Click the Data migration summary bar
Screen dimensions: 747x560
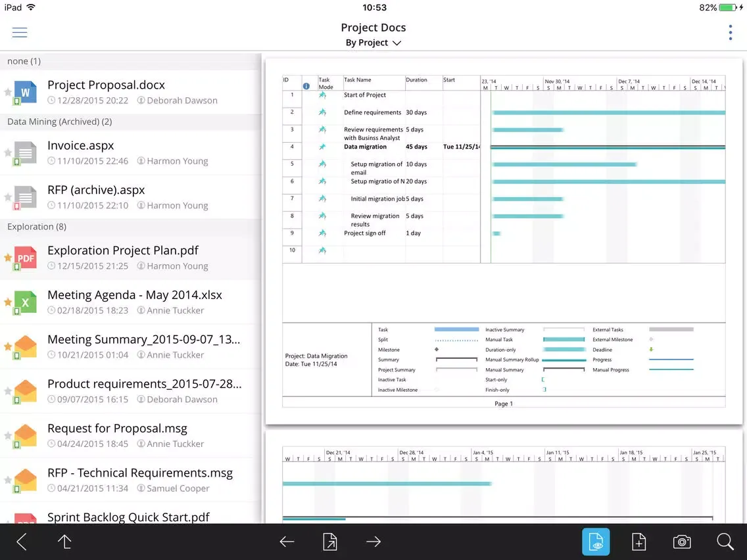[608, 147]
